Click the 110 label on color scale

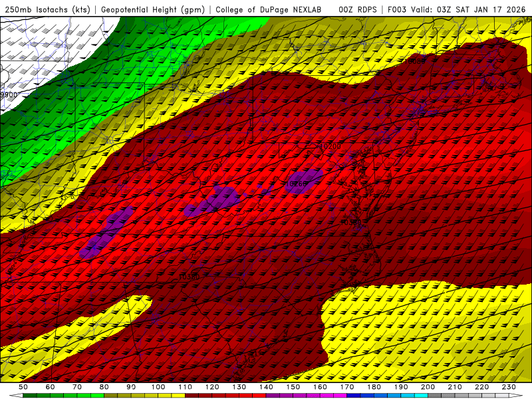point(186,387)
